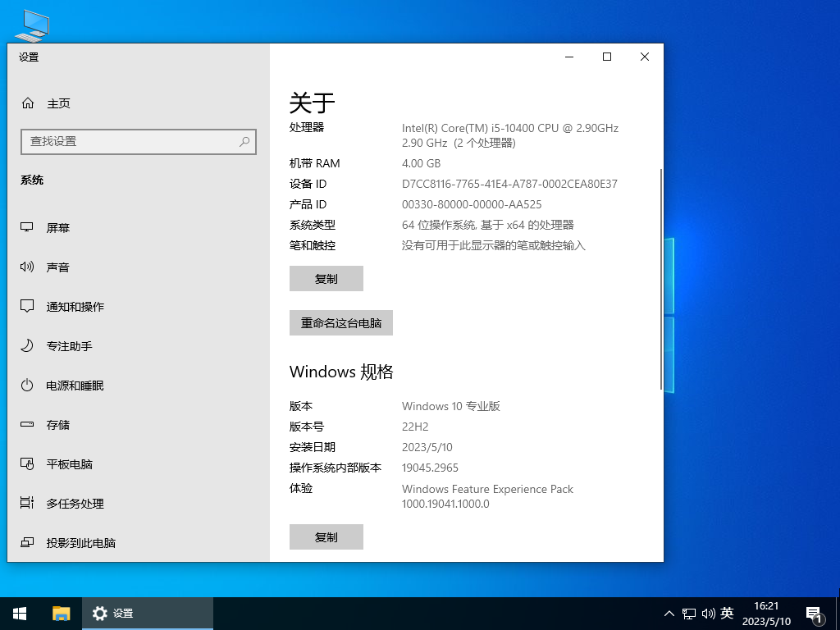
Task: Launch File Explorer from the taskbar
Action: pos(58,613)
